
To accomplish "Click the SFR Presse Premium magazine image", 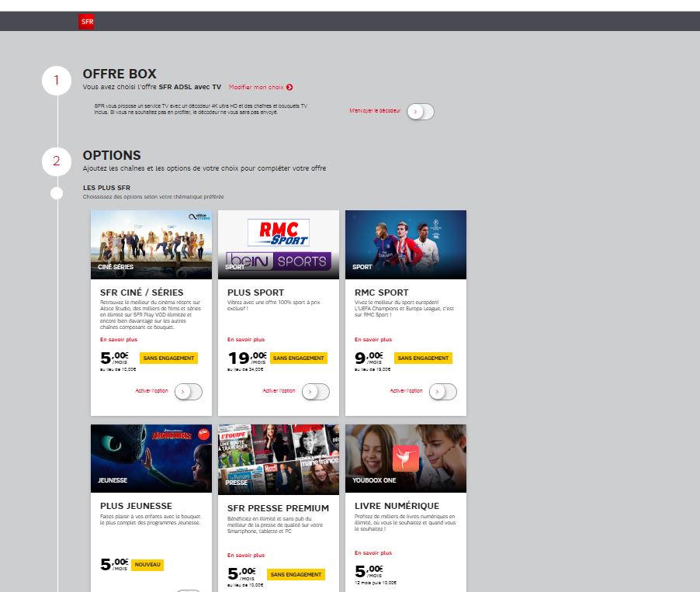I will pos(279,459).
